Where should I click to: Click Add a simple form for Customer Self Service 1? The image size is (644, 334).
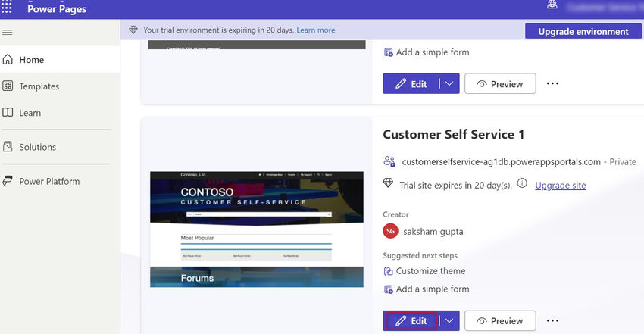[433, 289]
